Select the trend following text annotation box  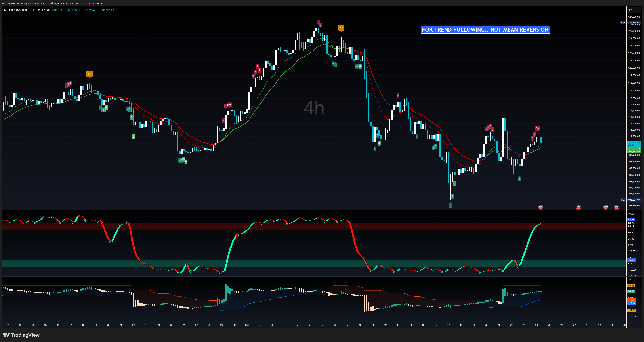(x=485, y=30)
